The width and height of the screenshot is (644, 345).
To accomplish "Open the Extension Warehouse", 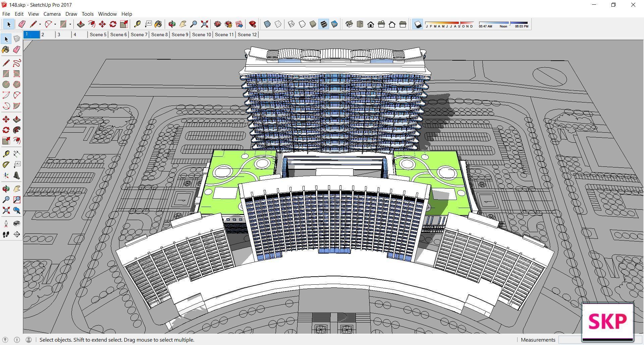I will pyautogui.click(x=228, y=24).
